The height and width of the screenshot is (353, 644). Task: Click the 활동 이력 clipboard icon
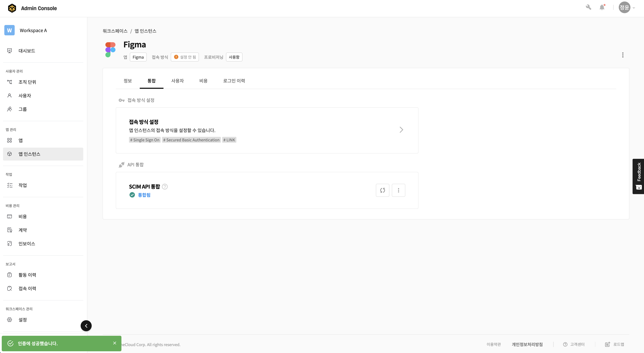coord(9,275)
